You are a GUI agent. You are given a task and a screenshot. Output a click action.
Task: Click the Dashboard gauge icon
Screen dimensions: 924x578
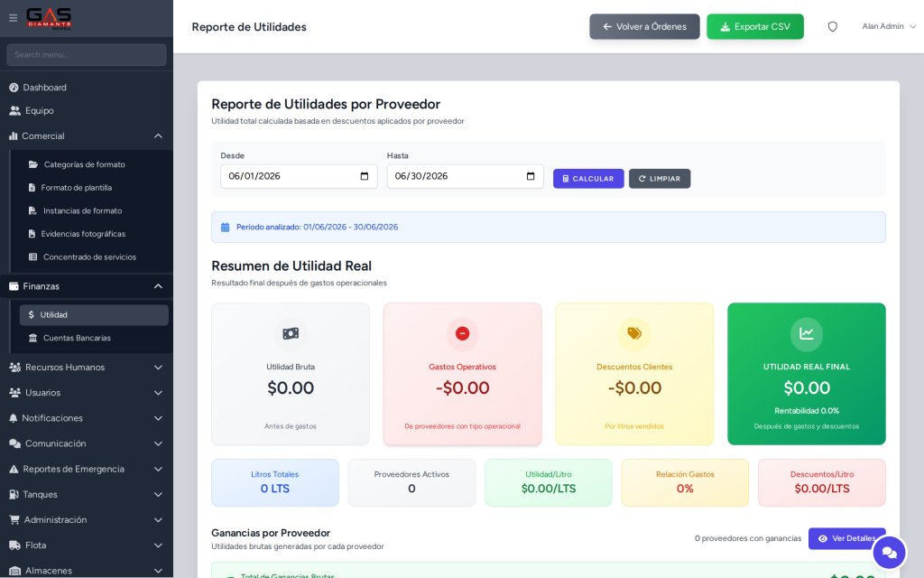coord(14,88)
